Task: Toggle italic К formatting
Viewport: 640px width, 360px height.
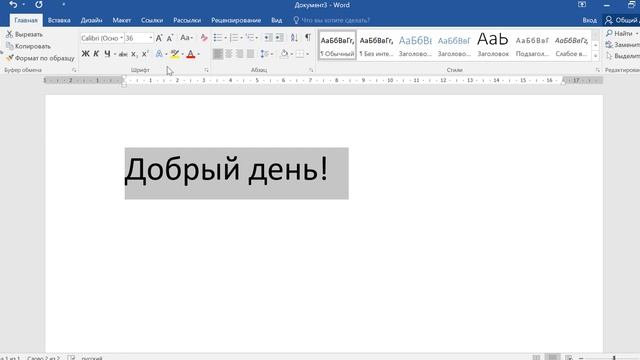Action: point(96,54)
